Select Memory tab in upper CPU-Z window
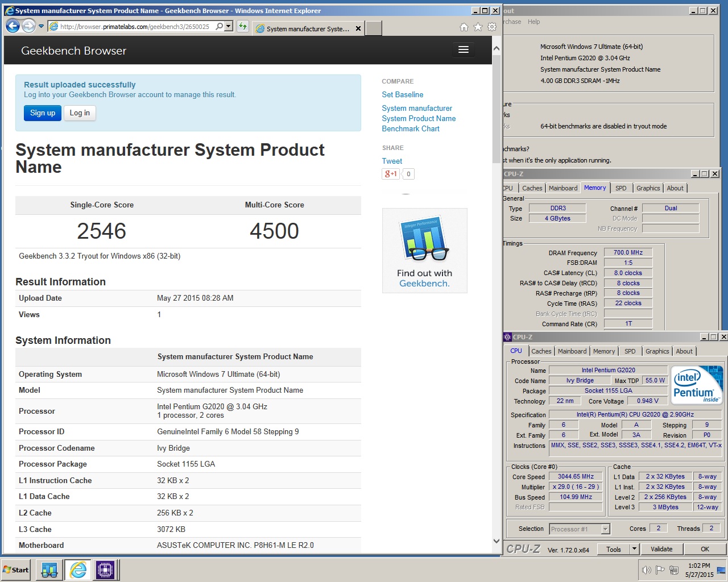Viewport: 728px width, 582px height. [x=595, y=188]
